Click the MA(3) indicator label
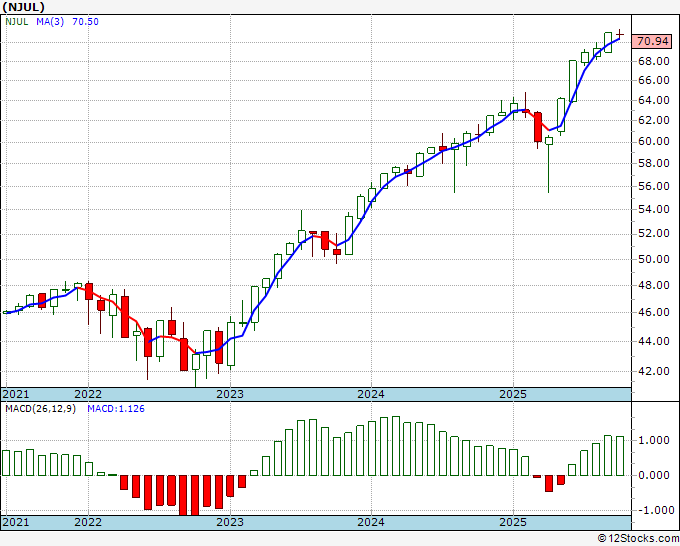This screenshot has width=680, height=546. tap(50, 21)
